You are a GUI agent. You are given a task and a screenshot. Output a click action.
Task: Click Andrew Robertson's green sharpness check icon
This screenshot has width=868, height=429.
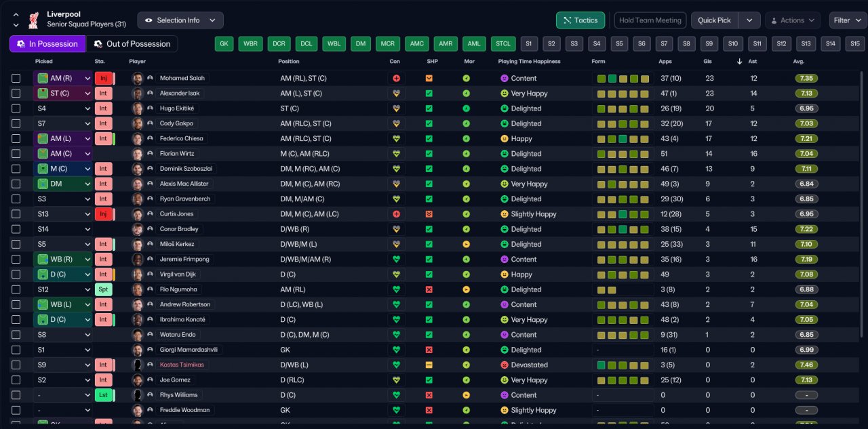(429, 304)
